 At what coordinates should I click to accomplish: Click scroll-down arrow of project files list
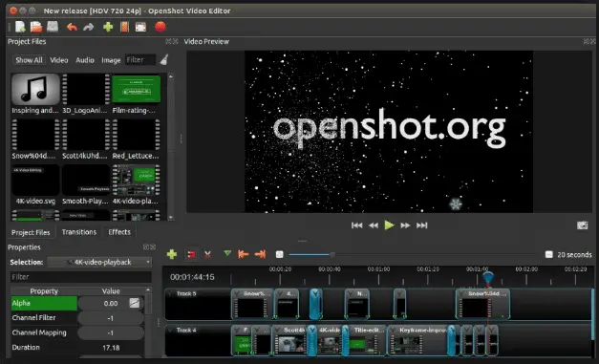point(171,218)
